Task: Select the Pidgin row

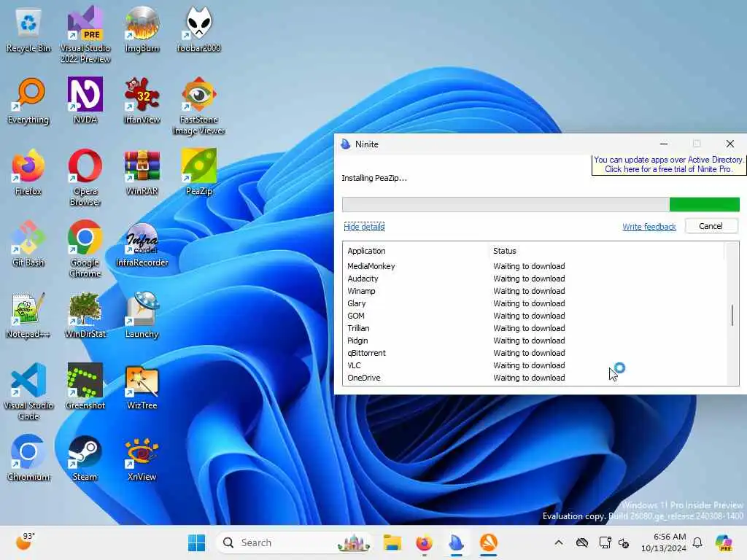Action: coord(533,341)
